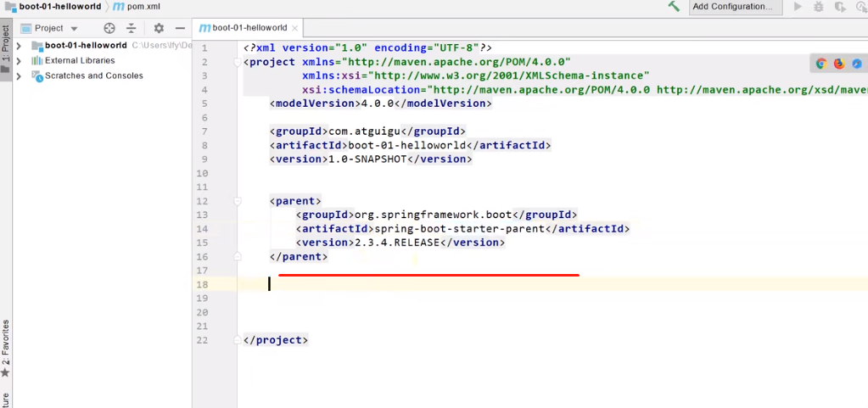868x408 pixels.
Task: Click the Collapse All icon in Project panel
Action: (x=132, y=28)
